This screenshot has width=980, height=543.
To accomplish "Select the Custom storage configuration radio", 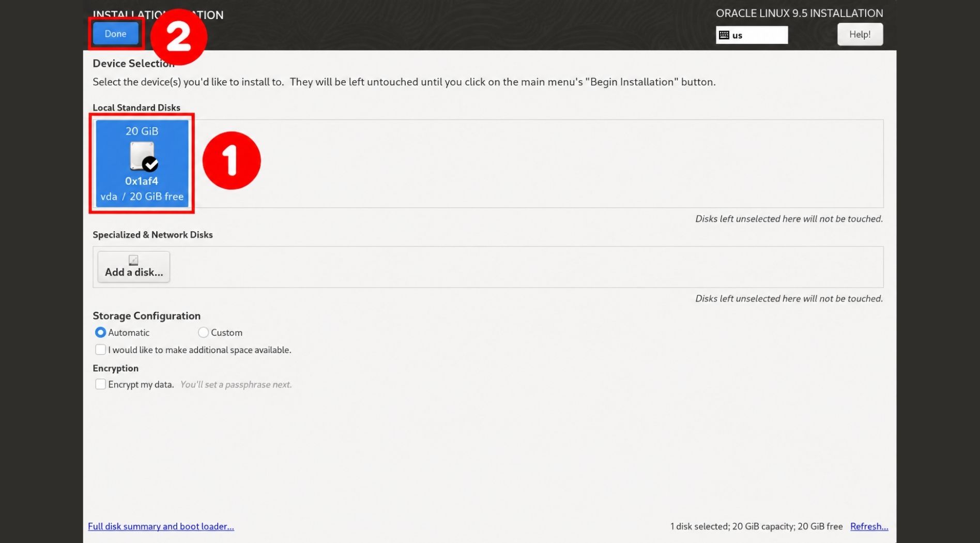I will point(203,333).
